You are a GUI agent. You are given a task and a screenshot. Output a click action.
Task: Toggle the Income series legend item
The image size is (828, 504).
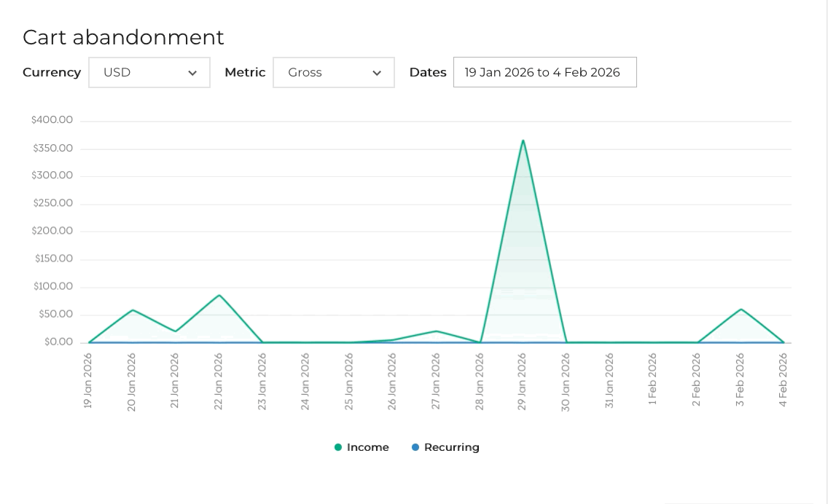(362, 447)
